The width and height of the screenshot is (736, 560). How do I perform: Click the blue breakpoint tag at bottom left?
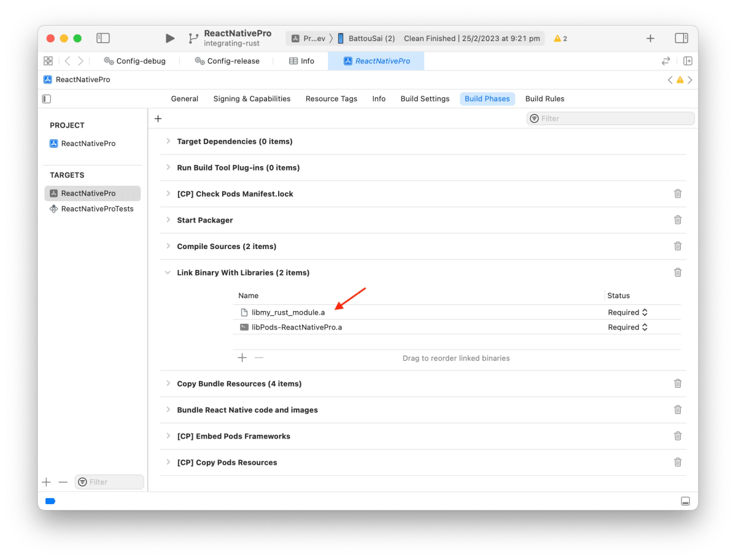50,501
